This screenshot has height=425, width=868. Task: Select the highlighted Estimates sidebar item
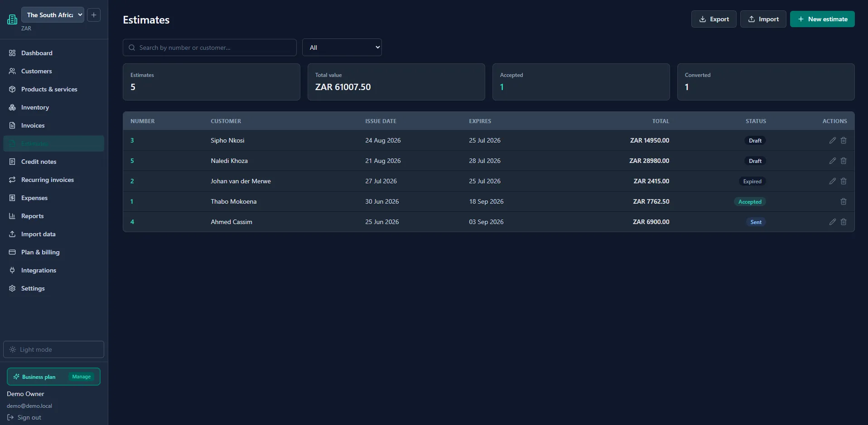[x=53, y=143]
